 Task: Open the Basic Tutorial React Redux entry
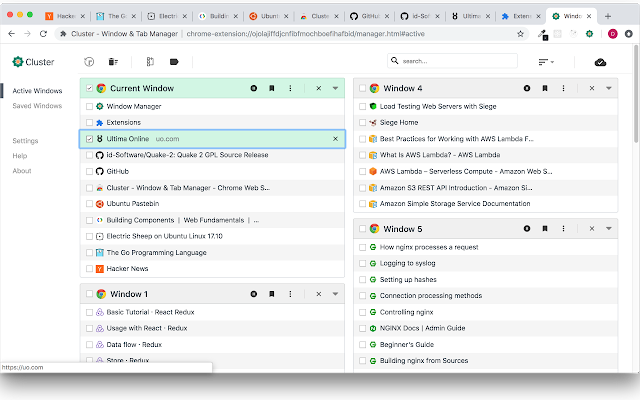pyautogui.click(x=150, y=312)
